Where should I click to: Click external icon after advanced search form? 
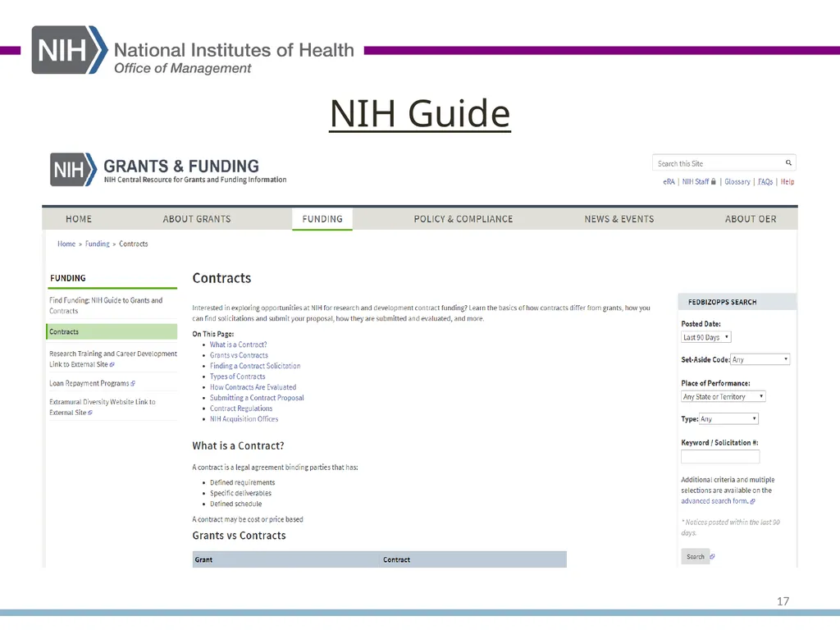pos(752,501)
